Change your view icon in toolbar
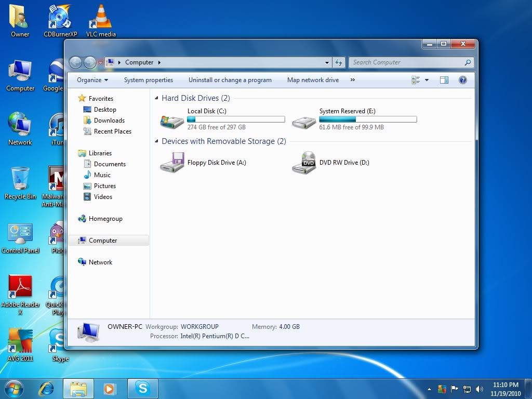 (x=416, y=80)
